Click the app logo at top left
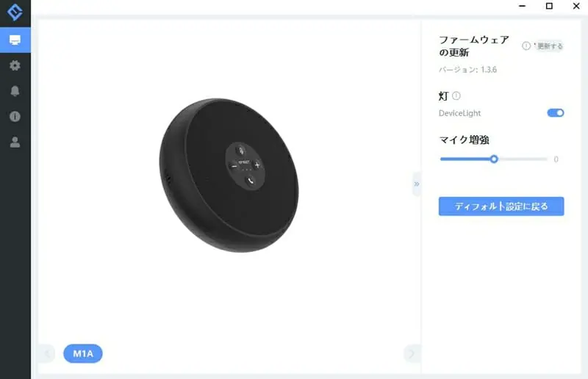The image size is (588, 379). (15, 12)
